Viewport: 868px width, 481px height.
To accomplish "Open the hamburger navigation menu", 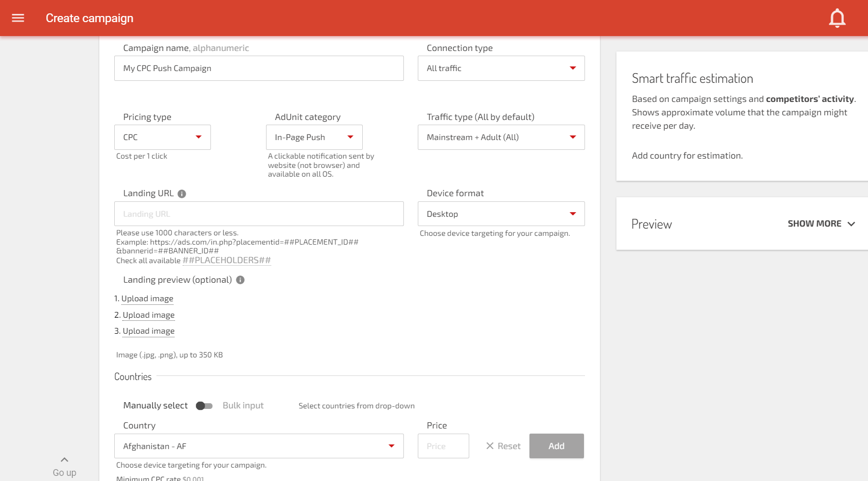I will coord(18,18).
